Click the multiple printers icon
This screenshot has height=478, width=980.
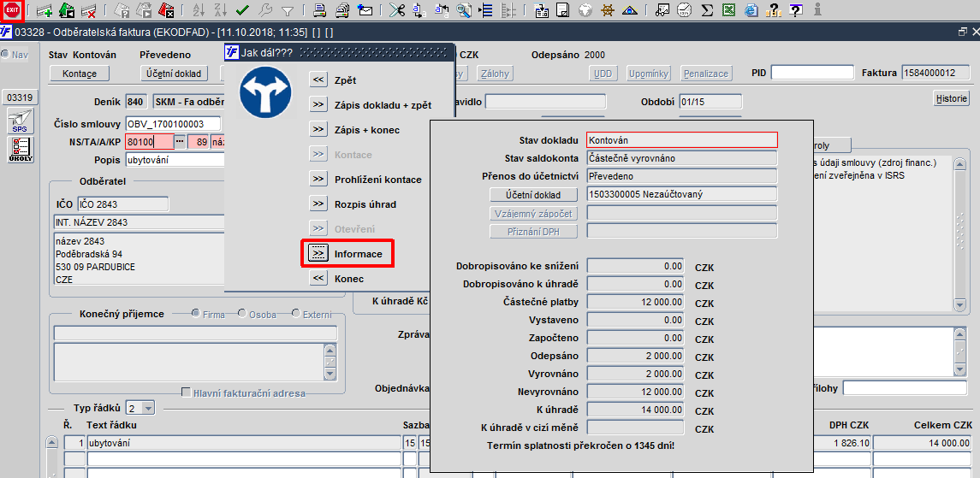342,10
